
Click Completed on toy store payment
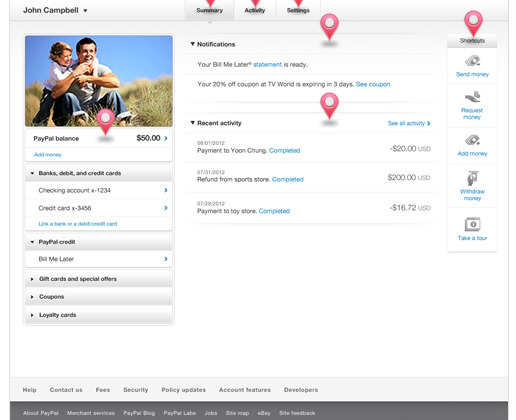pos(274,211)
